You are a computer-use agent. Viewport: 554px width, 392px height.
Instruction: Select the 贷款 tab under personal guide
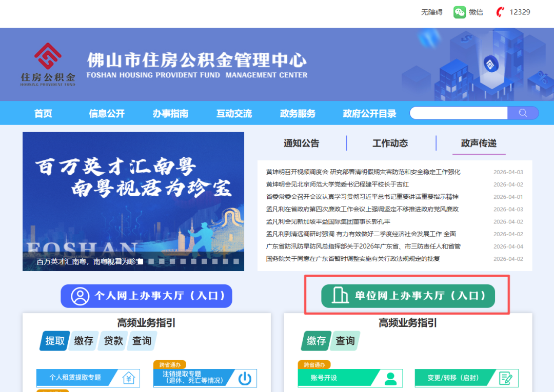point(113,341)
